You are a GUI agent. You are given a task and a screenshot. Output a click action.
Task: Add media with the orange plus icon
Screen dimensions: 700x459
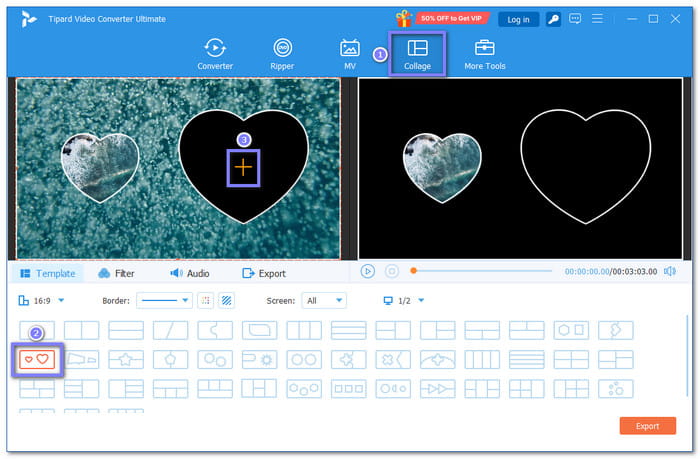coord(242,167)
